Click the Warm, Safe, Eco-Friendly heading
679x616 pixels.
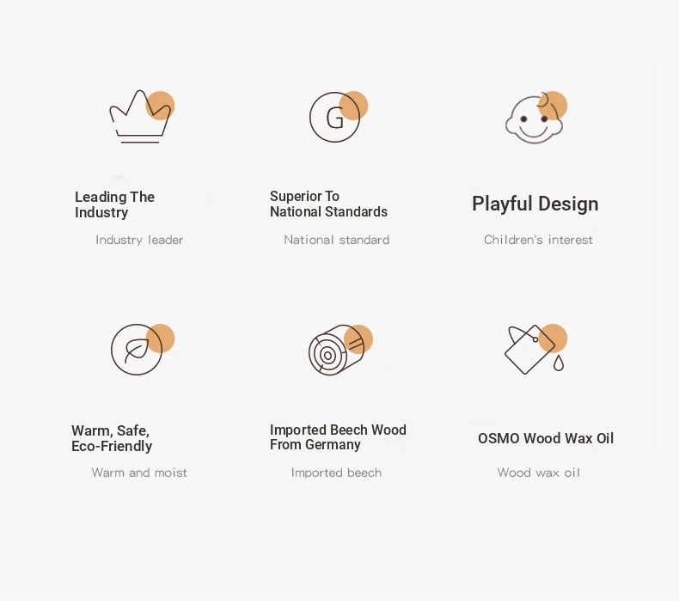click(x=112, y=438)
